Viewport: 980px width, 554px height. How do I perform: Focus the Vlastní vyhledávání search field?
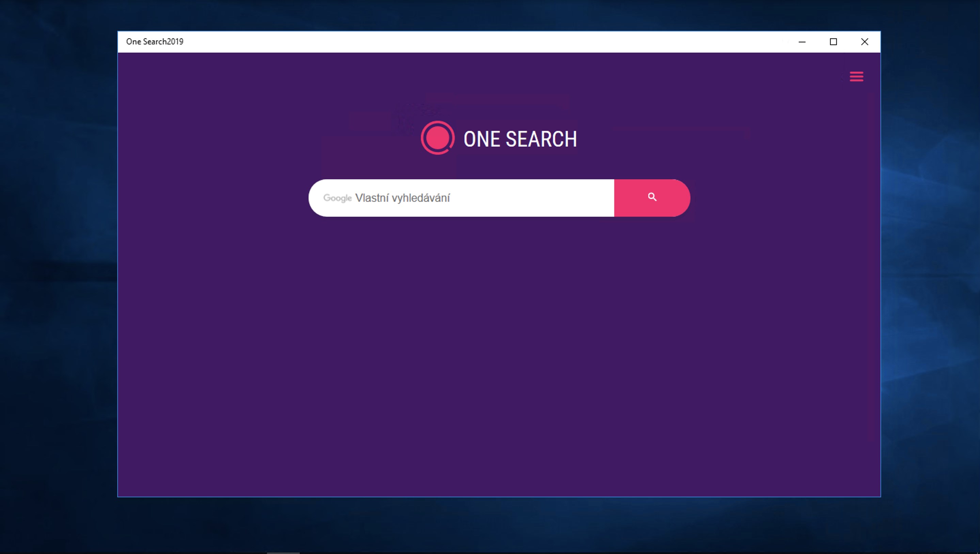click(476, 198)
